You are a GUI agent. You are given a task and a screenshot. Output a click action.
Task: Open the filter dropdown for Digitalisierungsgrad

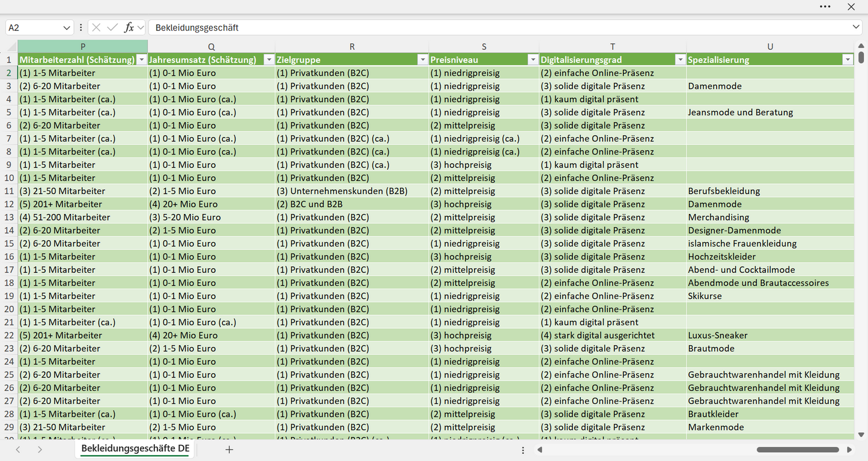680,60
